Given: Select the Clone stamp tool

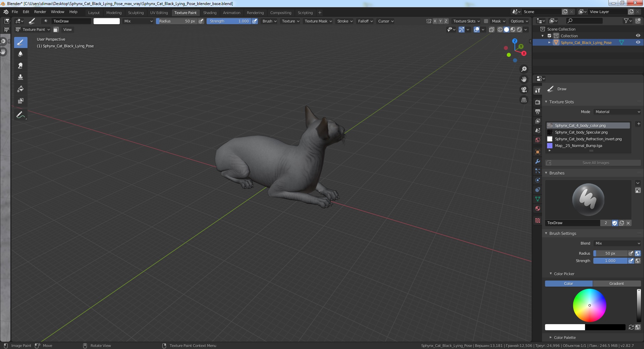Looking at the screenshot, I should tap(20, 77).
